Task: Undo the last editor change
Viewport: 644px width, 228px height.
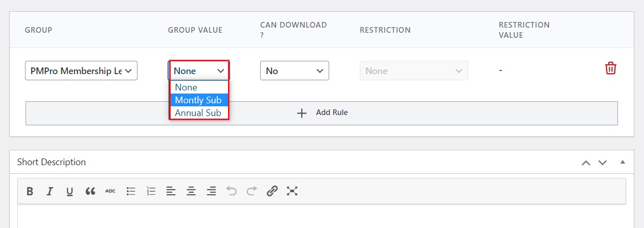Action: pyautogui.click(x=232, y=191)
